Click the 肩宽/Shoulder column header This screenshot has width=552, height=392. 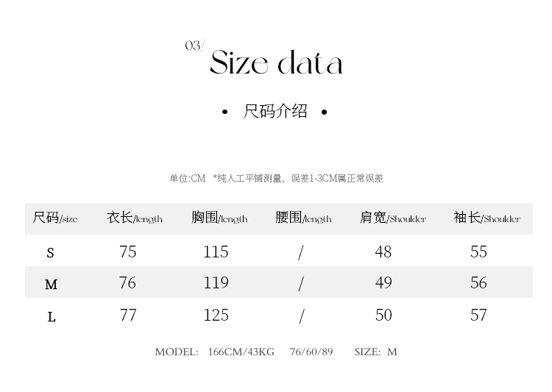(x=393, y=218)
